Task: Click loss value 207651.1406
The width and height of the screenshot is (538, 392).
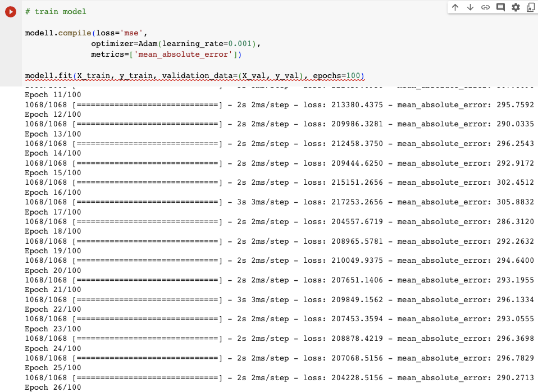Action: tap(357, 280)
